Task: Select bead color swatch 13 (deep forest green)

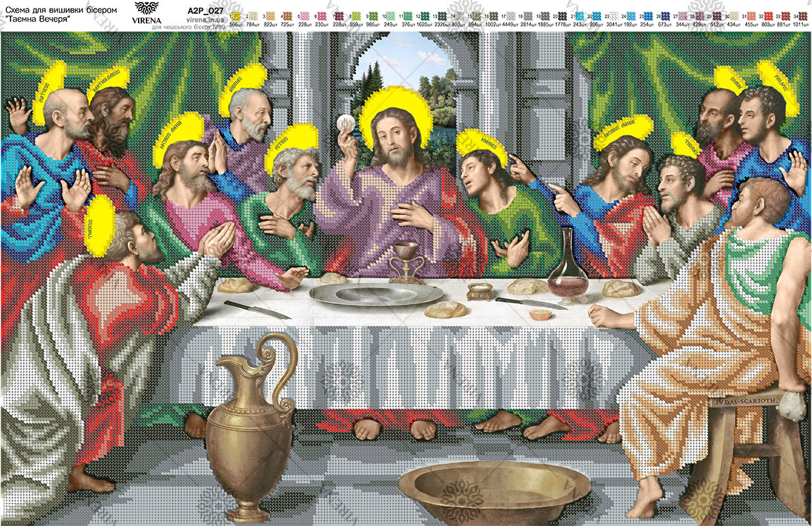Action: click(443, 15)
